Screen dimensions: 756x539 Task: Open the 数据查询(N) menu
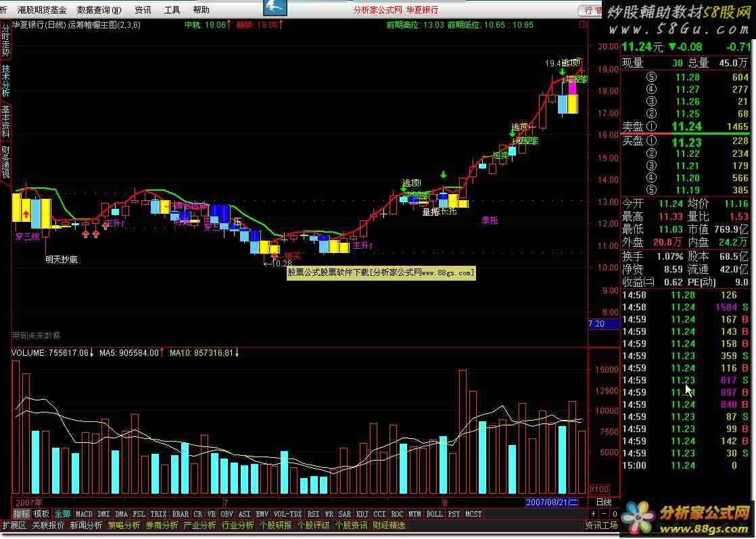(x=99, y=9)
